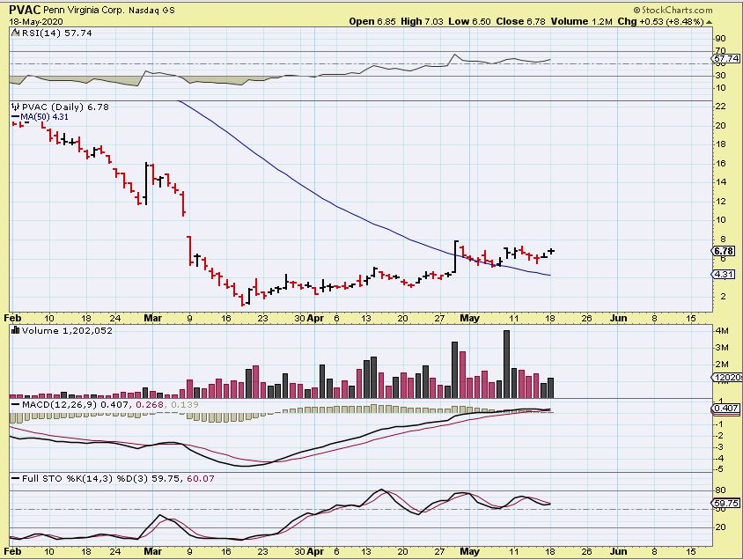743x560 pixels.
Task: Click the Open 6.85 value
Action: [x=372, y=21]
